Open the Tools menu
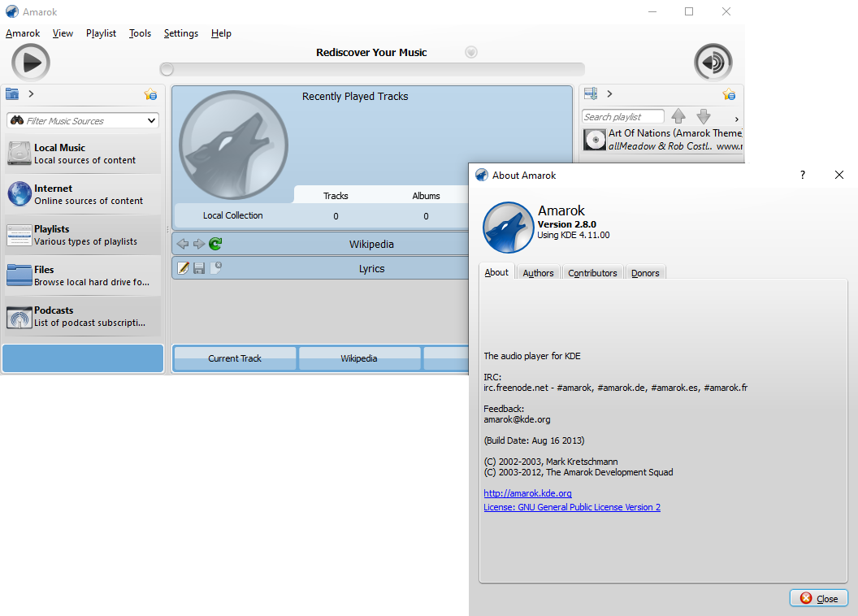The width and height of the screenshot is (858, 616). click(140, 33)
